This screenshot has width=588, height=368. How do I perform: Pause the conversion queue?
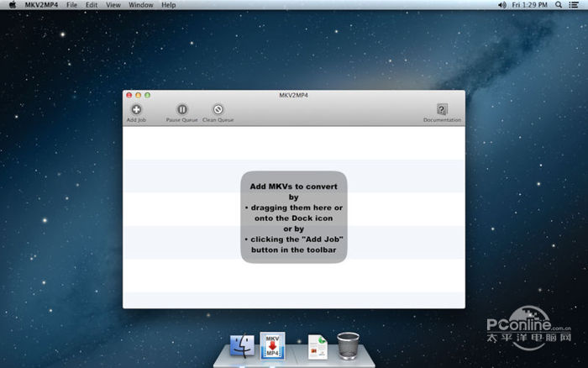click(181, 110)
